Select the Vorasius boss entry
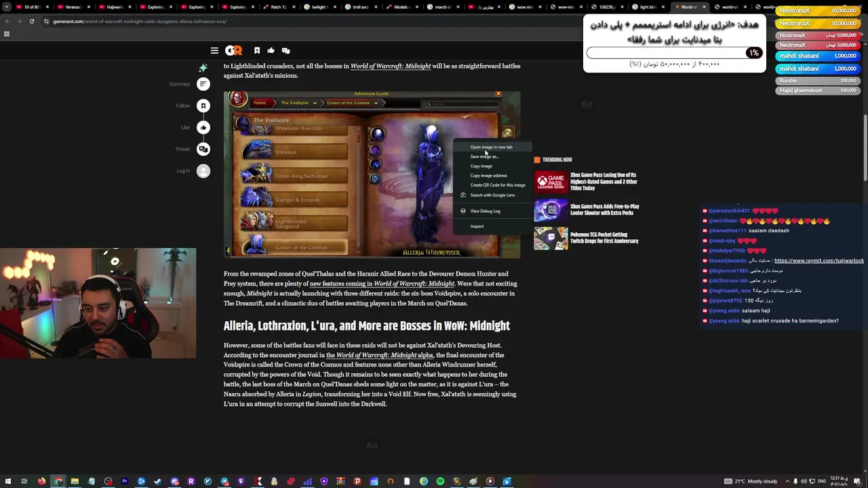Screen dimensions: 868x488 tap(295, 152)
